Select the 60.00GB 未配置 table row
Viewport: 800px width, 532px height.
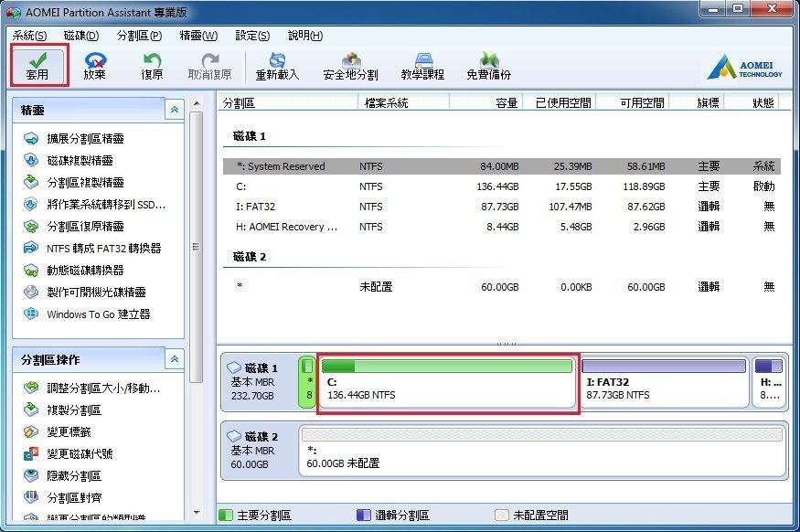point(502,287)
